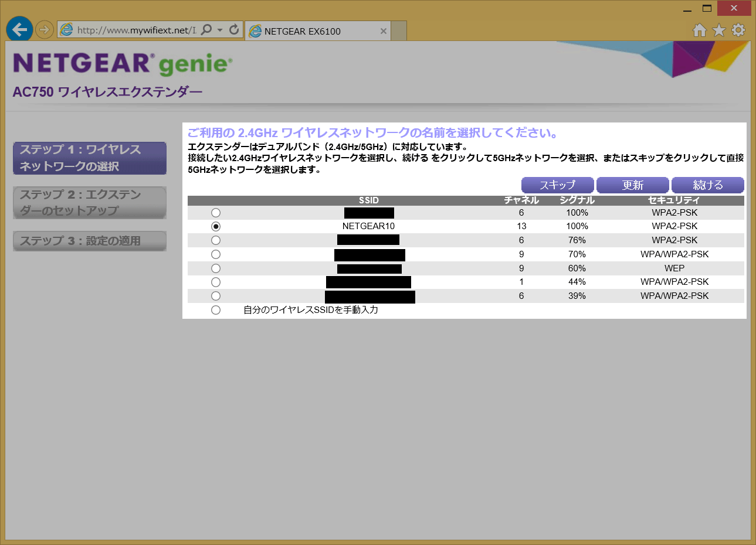Click the スキップ button
Viewport: 756px width, 545px height.
pos(557,185)
